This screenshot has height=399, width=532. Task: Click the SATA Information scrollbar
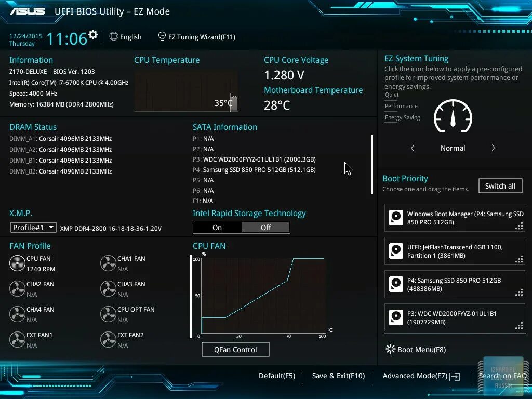point(372,165)
